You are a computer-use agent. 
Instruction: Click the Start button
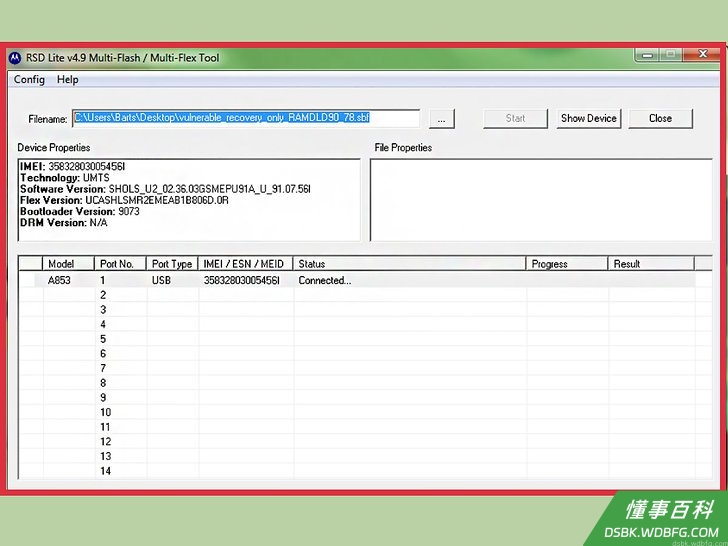click(515, 118)
